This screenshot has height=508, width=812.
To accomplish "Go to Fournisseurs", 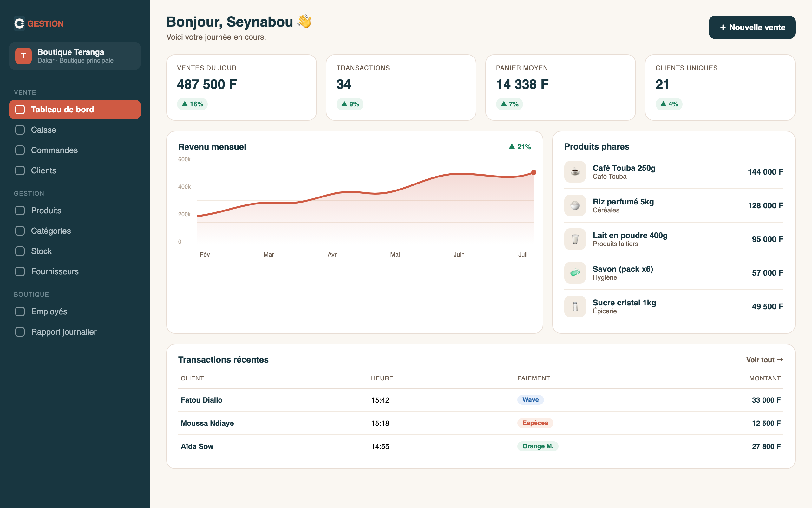I will (x=75, y=271).
